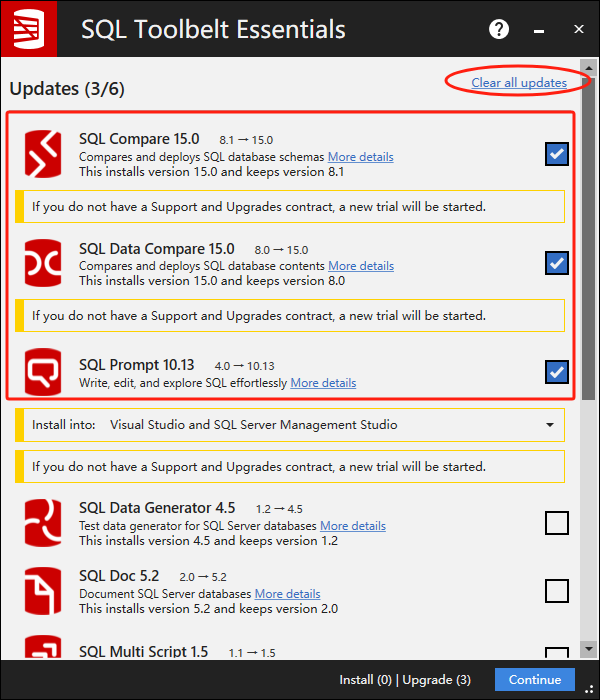Minimize the SQL Toolbelt Essentials window

pyautogui.click(x=539, y=30)
